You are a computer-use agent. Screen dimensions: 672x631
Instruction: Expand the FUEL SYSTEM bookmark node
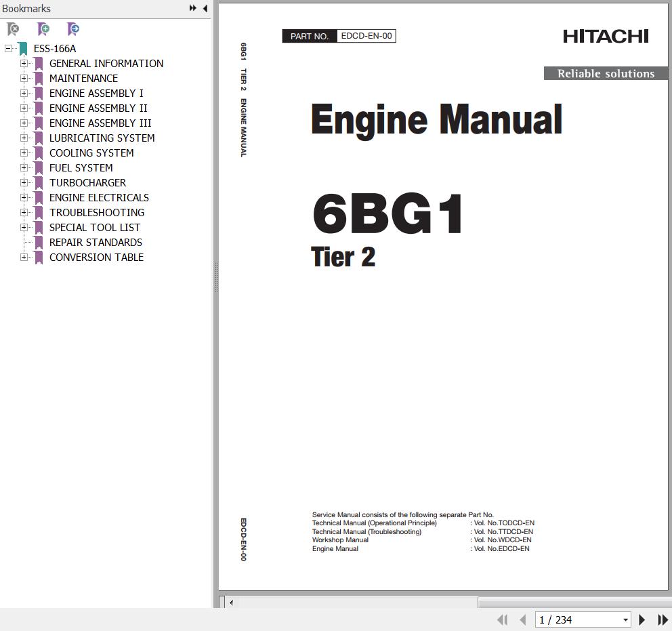(24, 168)
